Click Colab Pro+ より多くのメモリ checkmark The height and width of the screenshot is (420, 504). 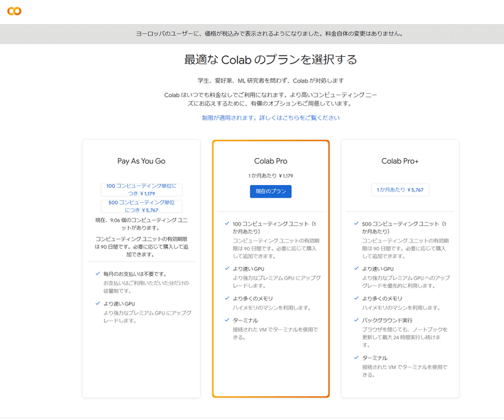coord(356,298)
